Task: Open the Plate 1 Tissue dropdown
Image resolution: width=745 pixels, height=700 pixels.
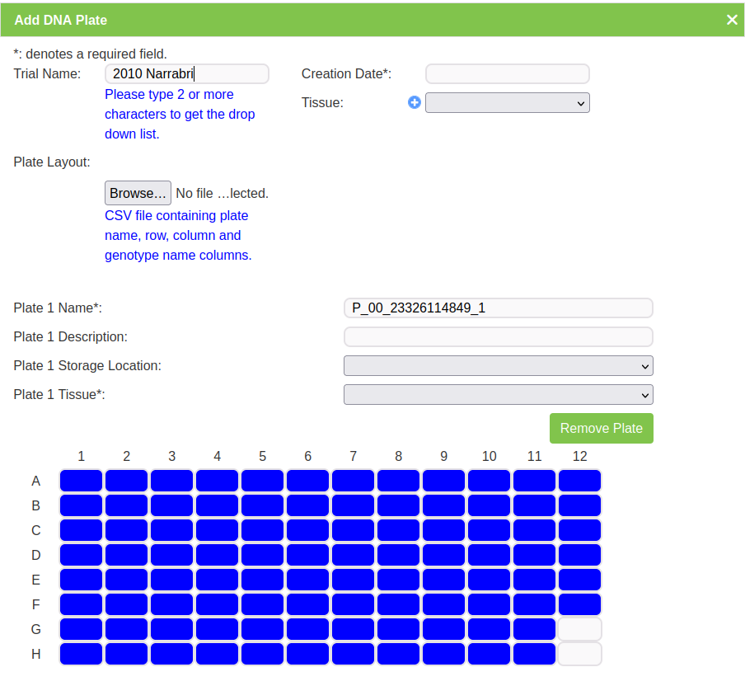Action: pyautogui.click(x=498, y=394)
